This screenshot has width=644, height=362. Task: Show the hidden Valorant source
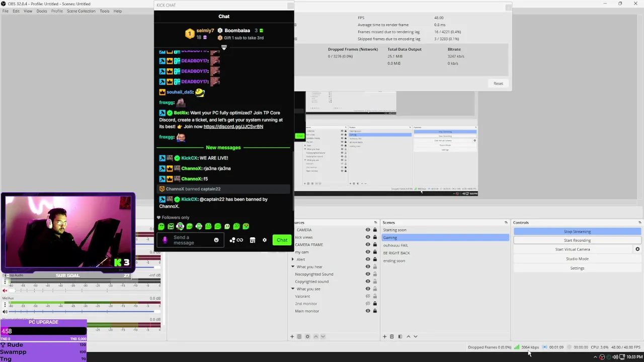click(x=368, y=296)
